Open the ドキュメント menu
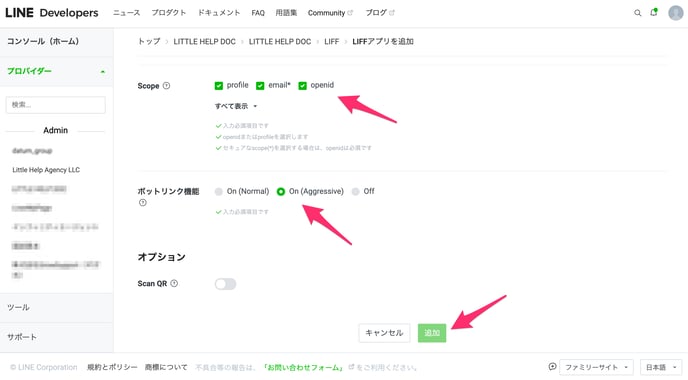 [x=219, y=13]
